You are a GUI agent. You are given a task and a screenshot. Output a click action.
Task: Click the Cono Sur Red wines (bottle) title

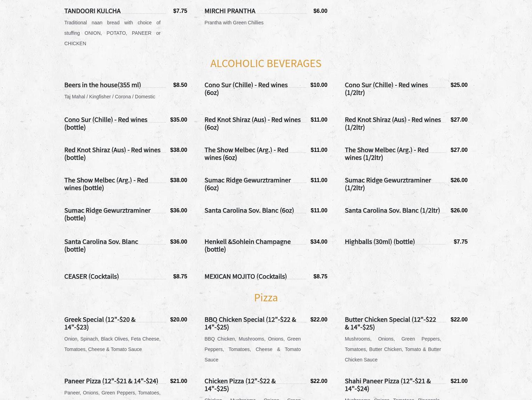click(106, 123)
